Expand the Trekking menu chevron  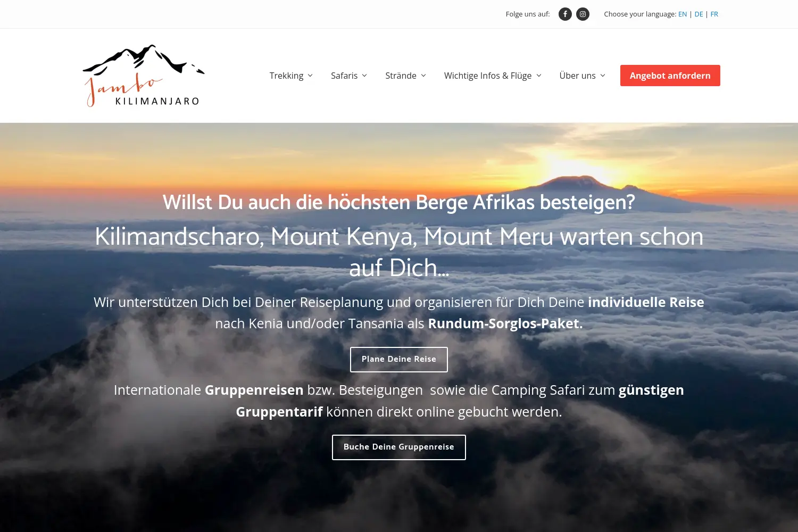[x=310, y=76]
